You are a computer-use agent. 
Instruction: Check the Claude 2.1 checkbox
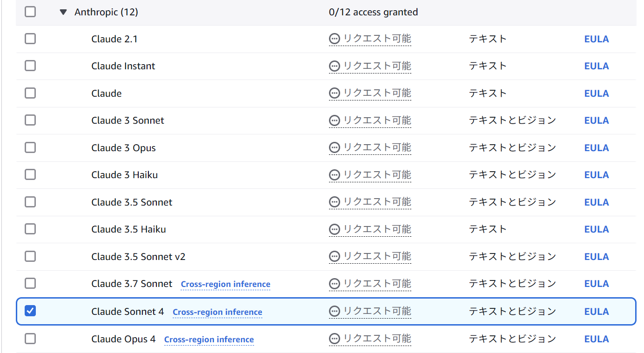pyautogui.click(x=30, y=39)
